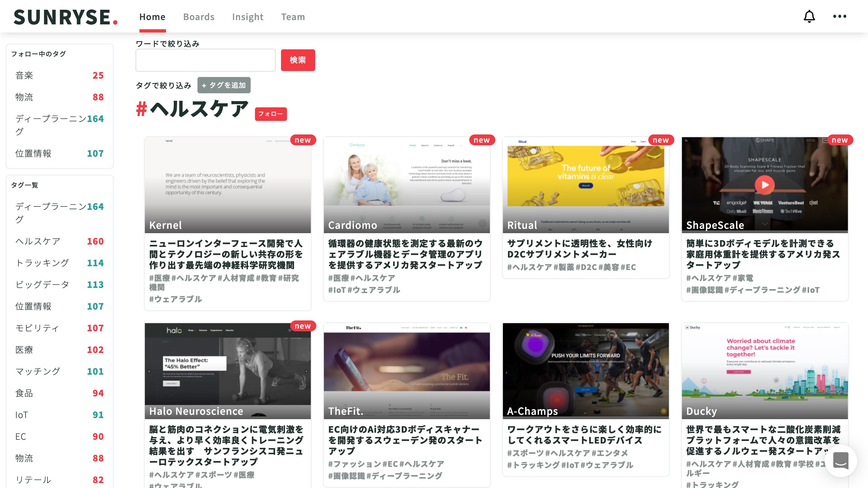Switch to the Team tab
The image size is (868, 488).
click(293, 17)
